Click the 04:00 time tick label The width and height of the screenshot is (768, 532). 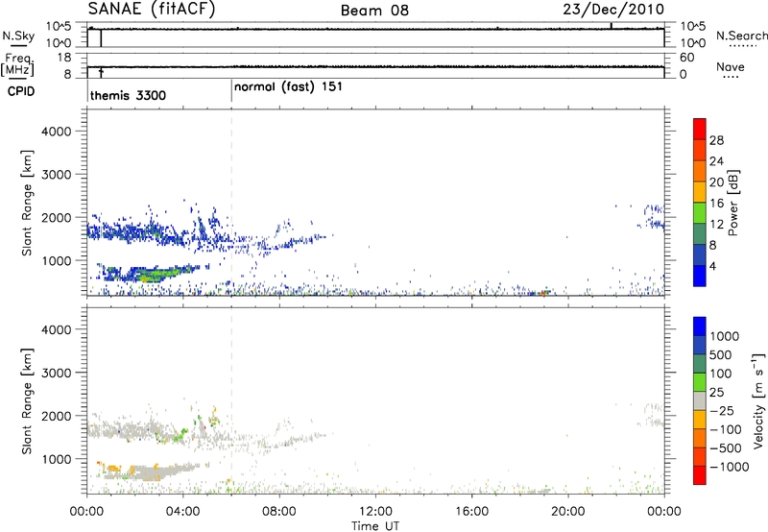[183, 512]
